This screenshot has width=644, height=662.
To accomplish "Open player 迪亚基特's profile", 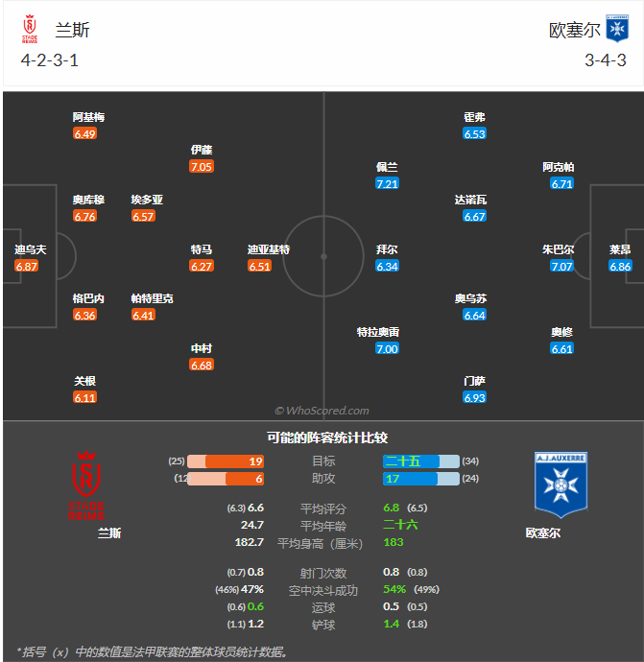I will coord(269,249).
